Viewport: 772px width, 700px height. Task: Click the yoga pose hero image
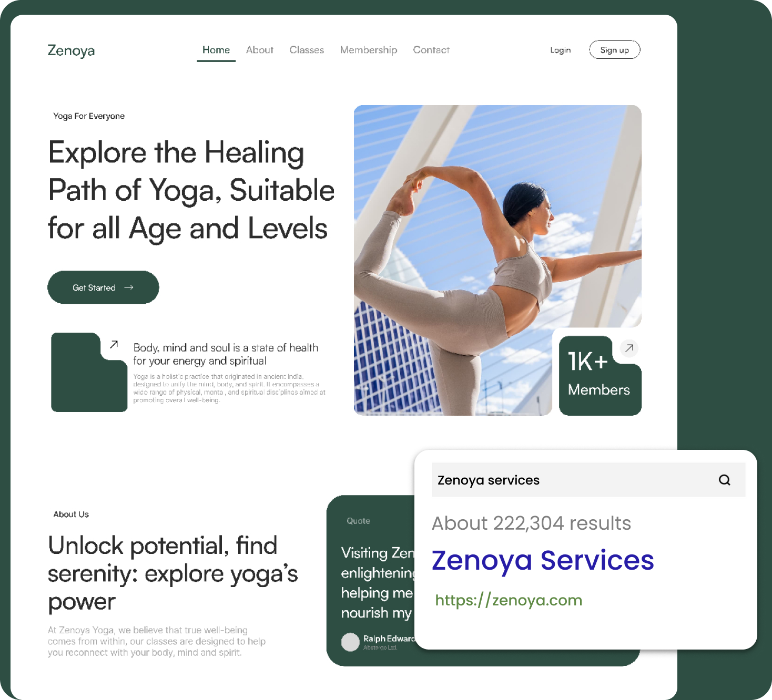click(497, 260)
